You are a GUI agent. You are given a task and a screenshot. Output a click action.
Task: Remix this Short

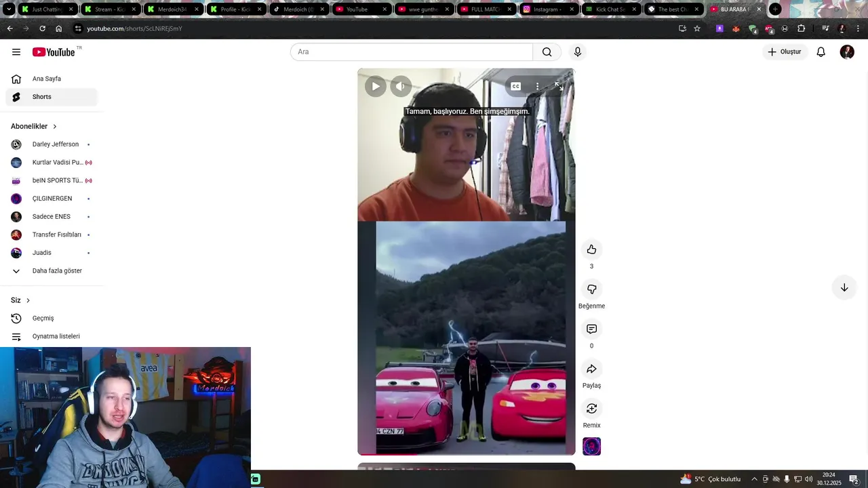pyautogui.click(x=591, y=409)
